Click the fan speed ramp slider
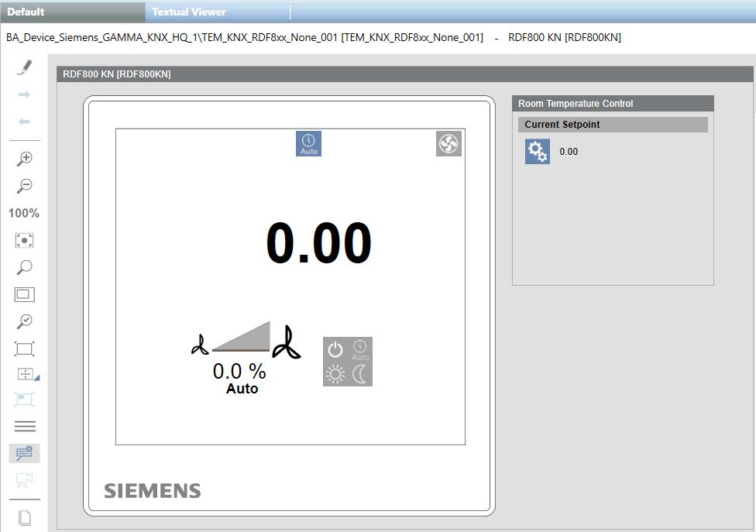The height and width of the screenshot is (532, 756). (x=242, y=337)
